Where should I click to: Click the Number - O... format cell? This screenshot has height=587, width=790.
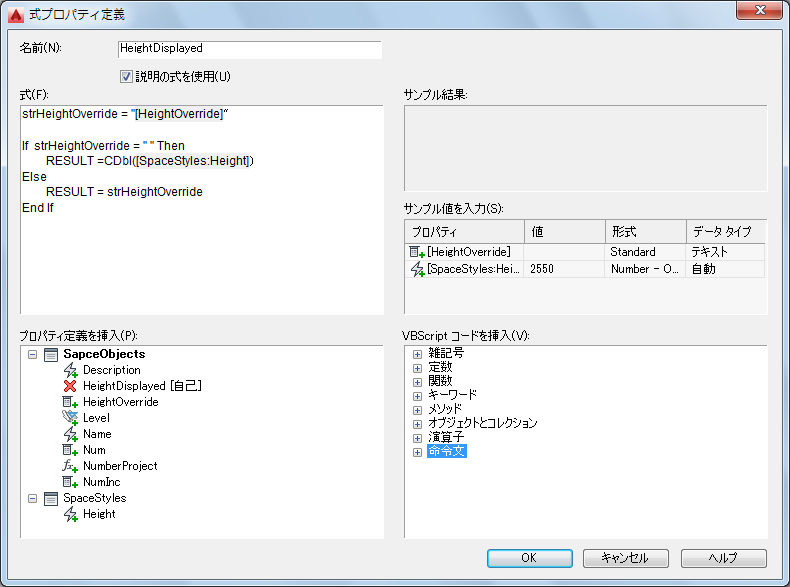(645, 269)
